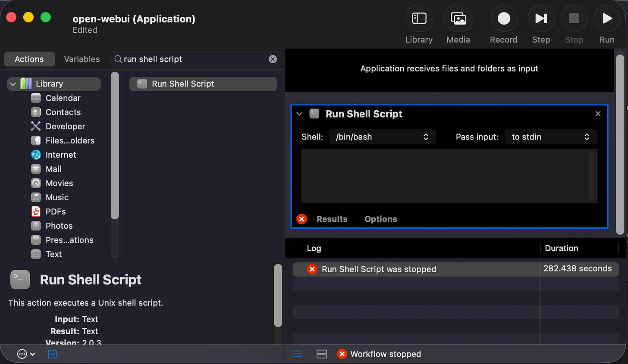Click the Workflow stopped error icon
The width and height of the screenshot is (628, 364).
[342, 354]
